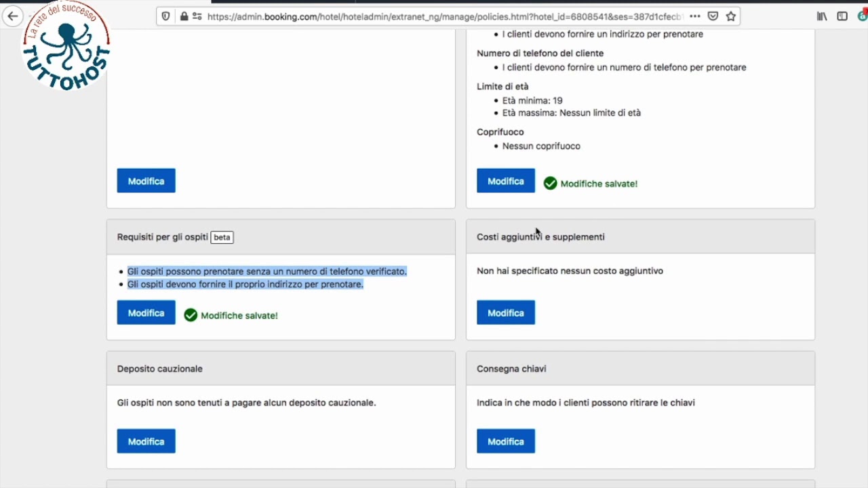Click Modifica in Requisiti per gli ospiti

pyautogui.click(x=146, y=312)
